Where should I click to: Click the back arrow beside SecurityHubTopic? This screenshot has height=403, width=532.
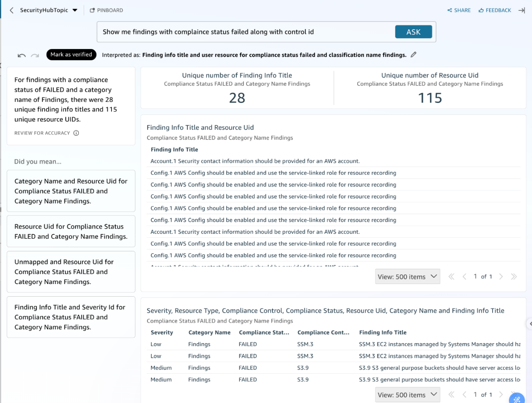pos(11,10)
